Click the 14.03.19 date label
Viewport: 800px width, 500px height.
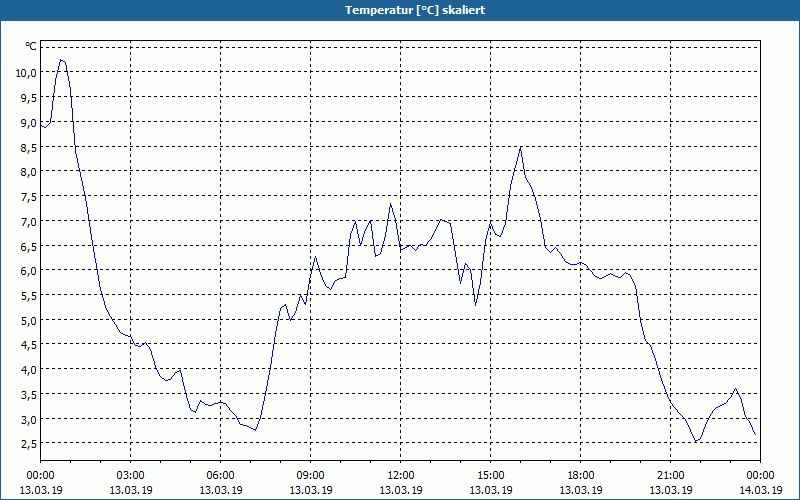coord(761,490)
